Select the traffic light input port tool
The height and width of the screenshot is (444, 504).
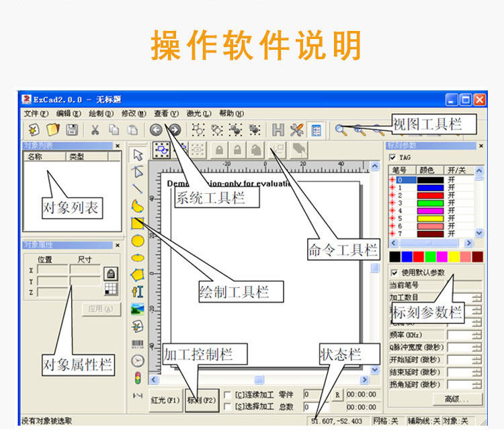pos(138,378)
